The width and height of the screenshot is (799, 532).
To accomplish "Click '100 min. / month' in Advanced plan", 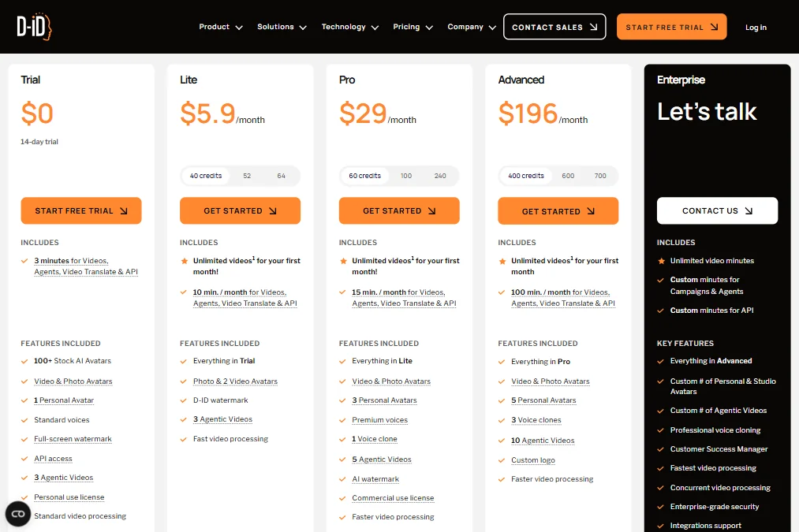I will point(540,292).
